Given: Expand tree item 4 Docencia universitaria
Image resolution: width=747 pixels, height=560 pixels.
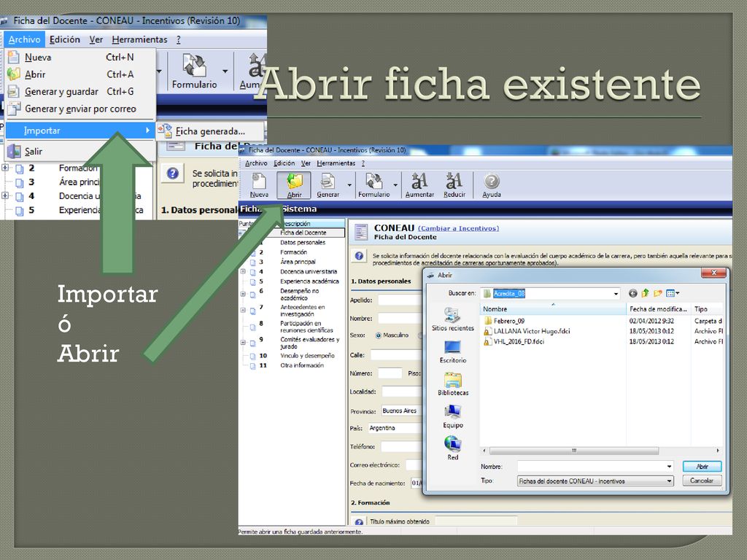Looking at the screenshot, I should coord(242,271).
